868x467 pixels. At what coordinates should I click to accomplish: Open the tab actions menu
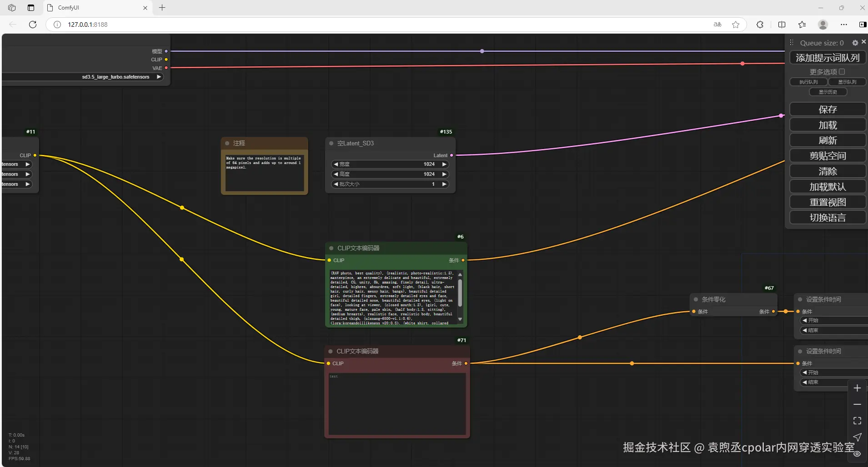[x=31, y=8]
